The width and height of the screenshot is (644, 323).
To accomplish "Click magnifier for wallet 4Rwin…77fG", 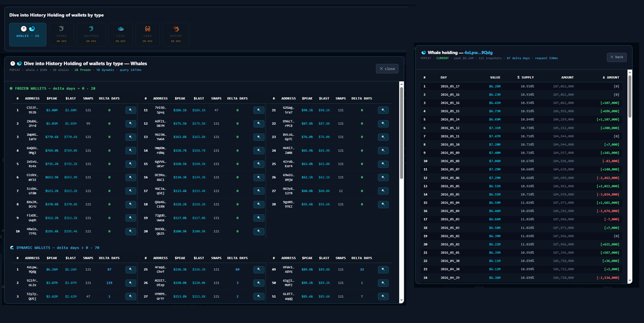I will point(131,231).
